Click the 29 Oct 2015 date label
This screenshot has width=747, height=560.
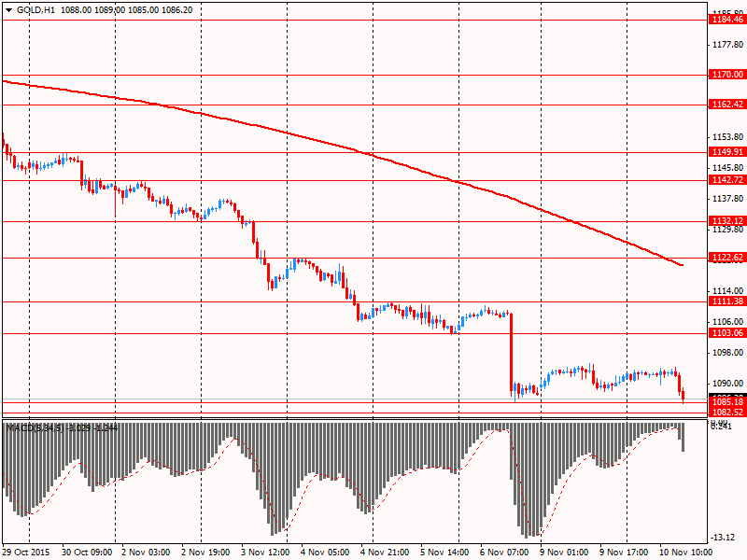[26, 553]
